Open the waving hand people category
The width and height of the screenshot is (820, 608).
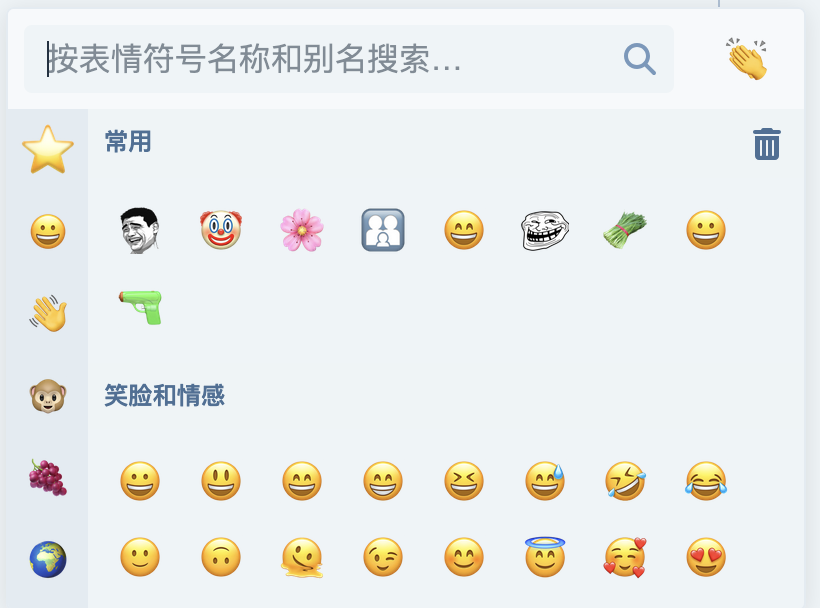48,313
